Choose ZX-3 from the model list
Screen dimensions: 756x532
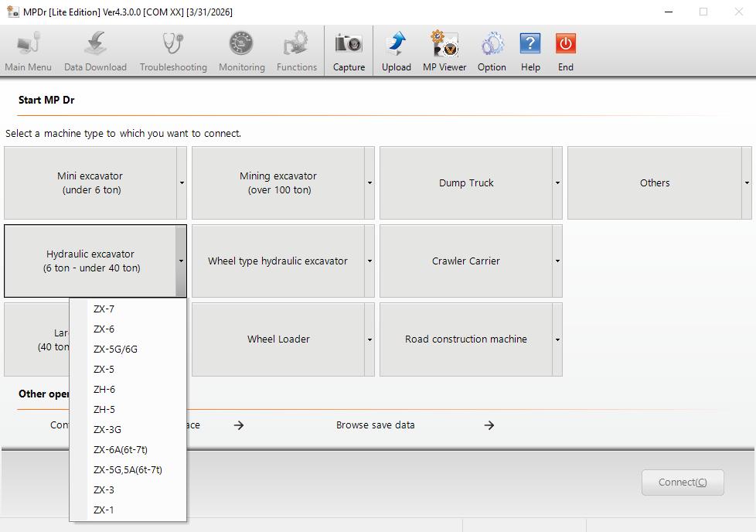coord(128,489)
